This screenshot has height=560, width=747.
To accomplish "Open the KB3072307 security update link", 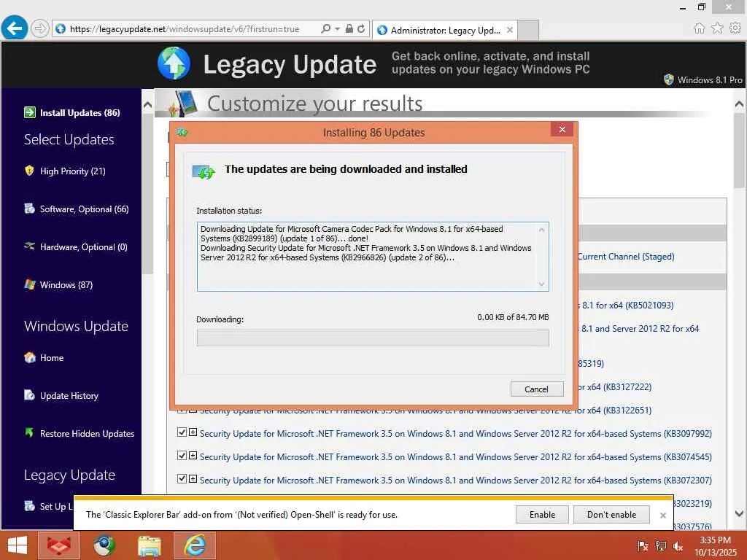I will [455, 481].
